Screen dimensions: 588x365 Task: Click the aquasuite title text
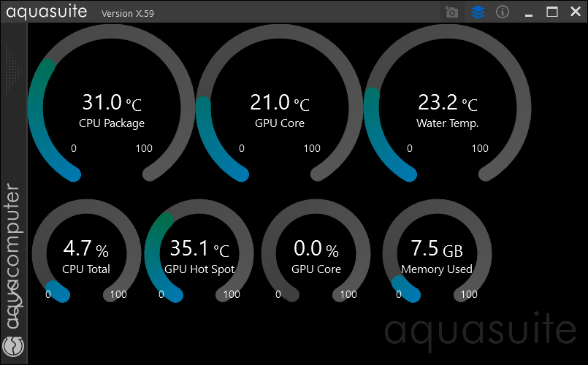(x=47, y=12)
